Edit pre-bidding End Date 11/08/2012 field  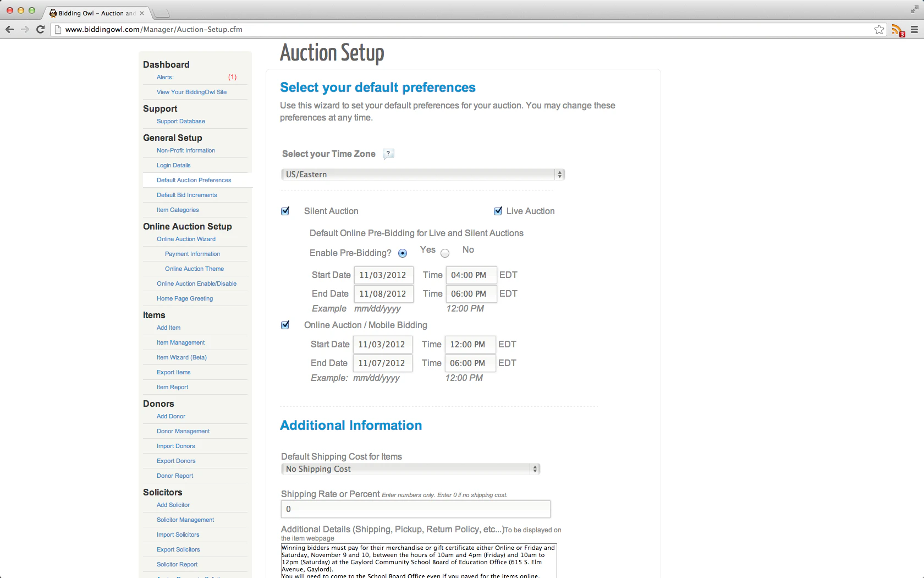point(383,294)
